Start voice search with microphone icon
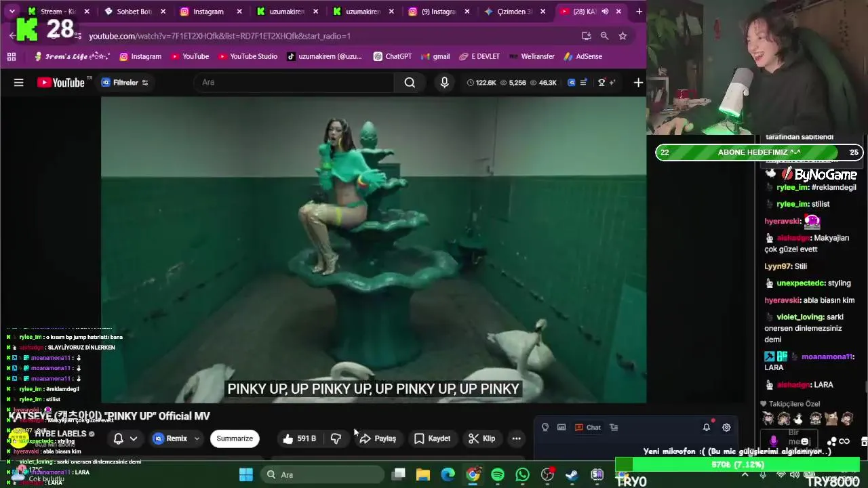The image size is (868, 488). coord(444,83)
